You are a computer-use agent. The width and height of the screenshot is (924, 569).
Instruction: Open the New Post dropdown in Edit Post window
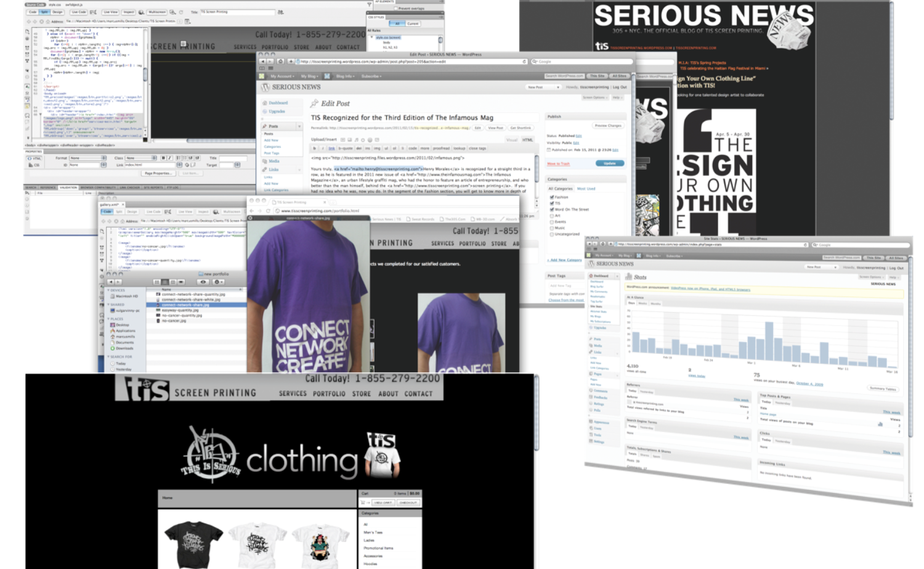point(544,88)
